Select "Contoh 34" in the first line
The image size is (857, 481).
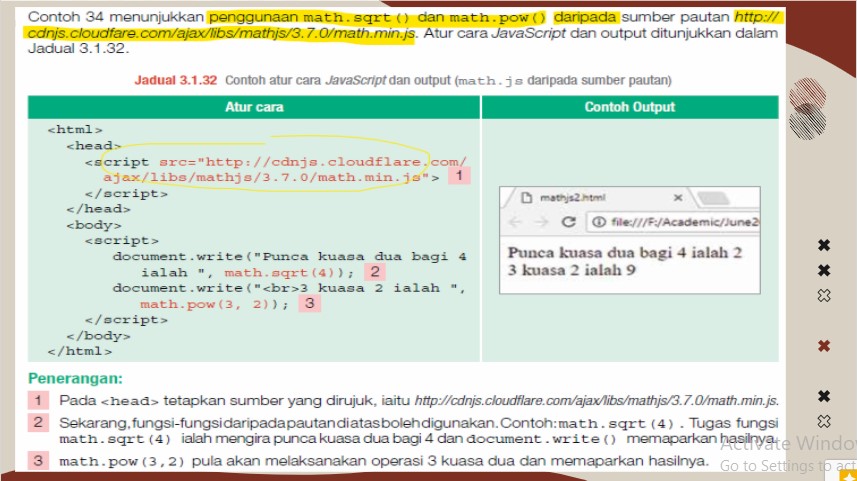click(x=66, y=17)
